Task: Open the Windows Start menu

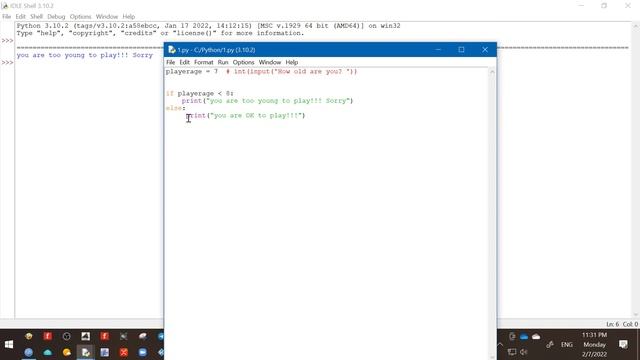Action: 9,344
